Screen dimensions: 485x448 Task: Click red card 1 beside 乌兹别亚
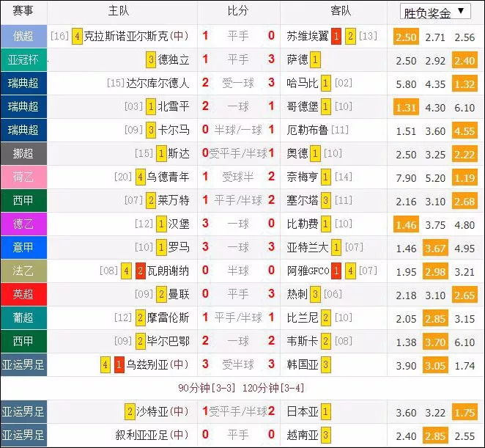[119, 365]
